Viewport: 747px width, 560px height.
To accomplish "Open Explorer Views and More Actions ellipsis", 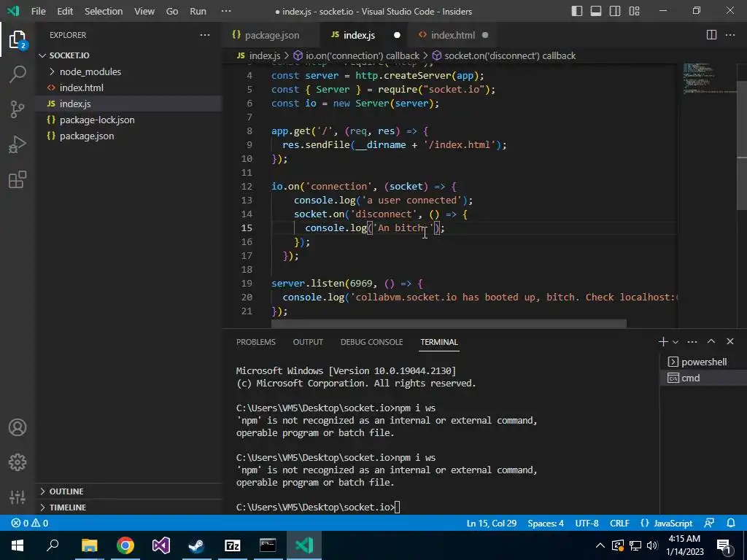I will [205, 35].
